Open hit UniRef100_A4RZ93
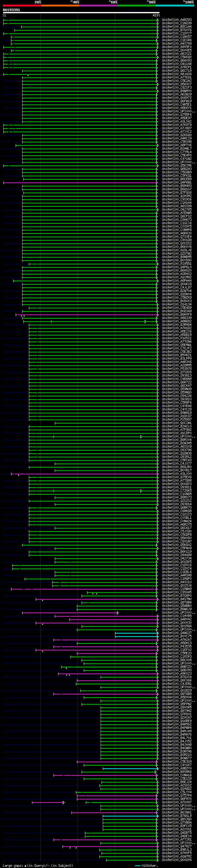The width and height of the screenshot is (197, 868). tap(177, 20)
